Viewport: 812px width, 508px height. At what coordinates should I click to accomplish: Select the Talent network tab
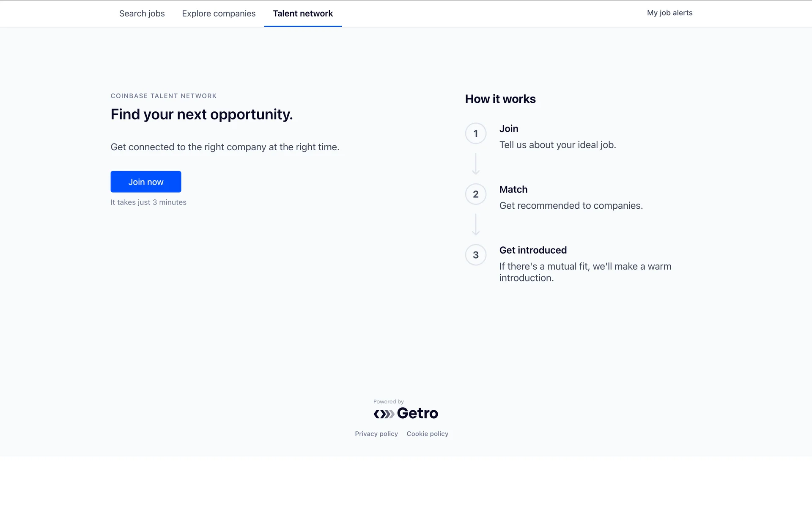[x=303, y=14]
